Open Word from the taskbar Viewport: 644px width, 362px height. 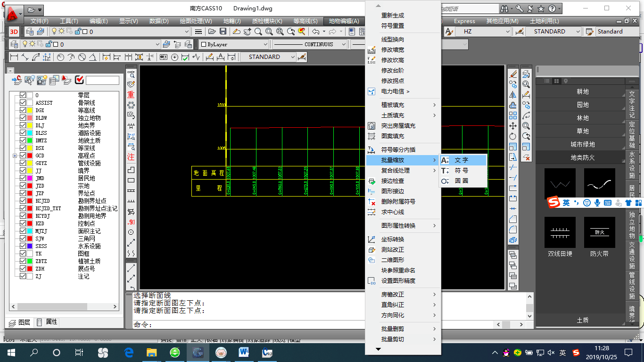(x=244, y=352)
